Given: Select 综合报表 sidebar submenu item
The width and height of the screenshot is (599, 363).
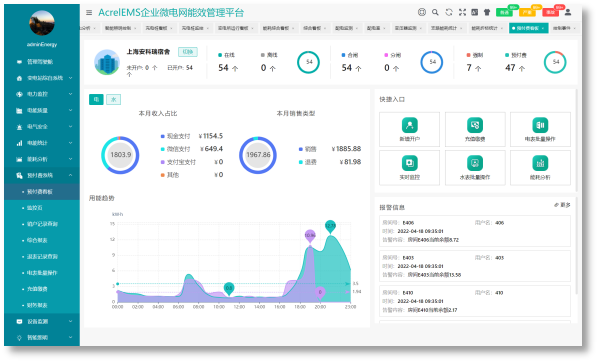Looking at the screenshot, I should [42, 240].
